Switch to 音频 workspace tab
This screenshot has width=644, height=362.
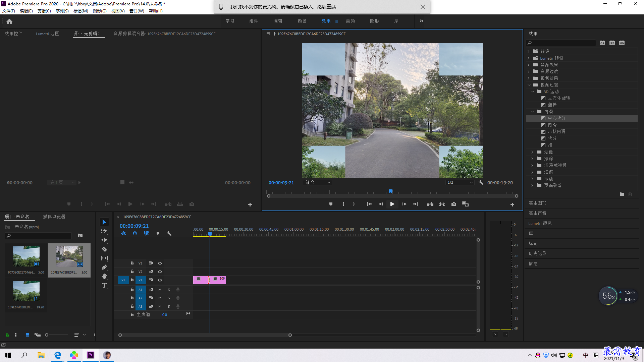click(x=351, y=21)
